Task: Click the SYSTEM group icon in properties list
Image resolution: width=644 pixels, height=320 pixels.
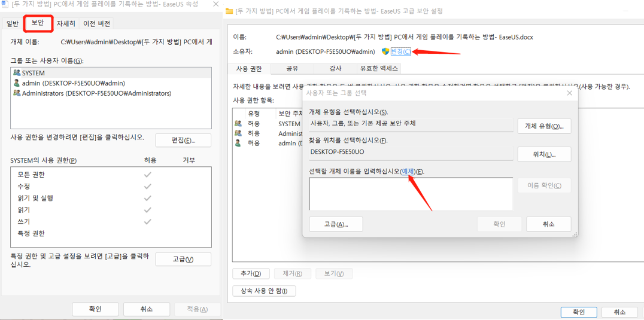Action: pos(17,72)
